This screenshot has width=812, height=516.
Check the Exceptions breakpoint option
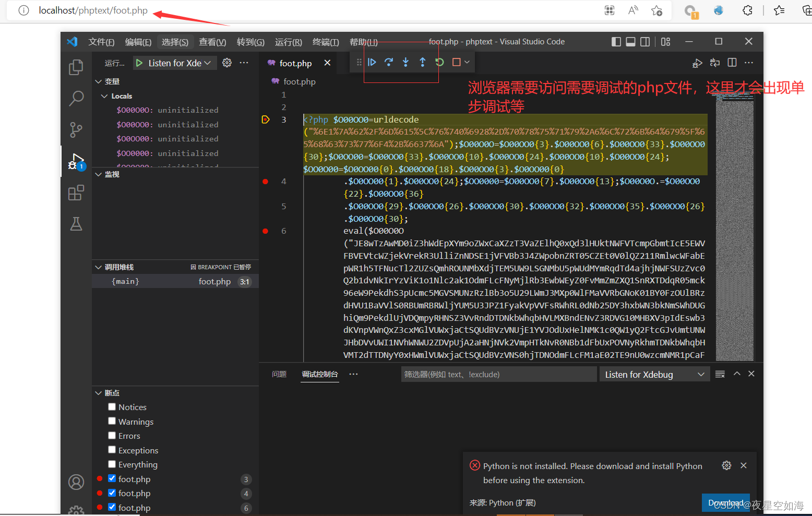pyautogui.click(x=112, y=450)
